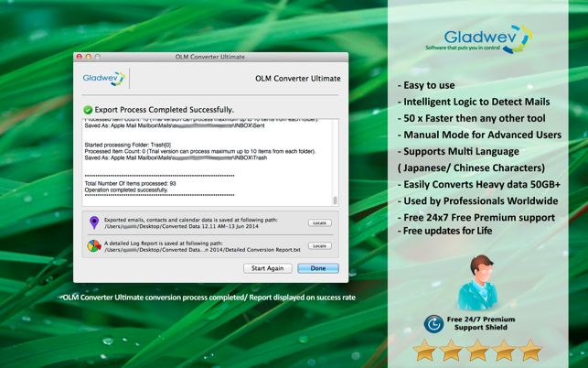Screen dimensions: 588x368
Task: Click '- Easy to use' feature text
Action: (426, 86)
